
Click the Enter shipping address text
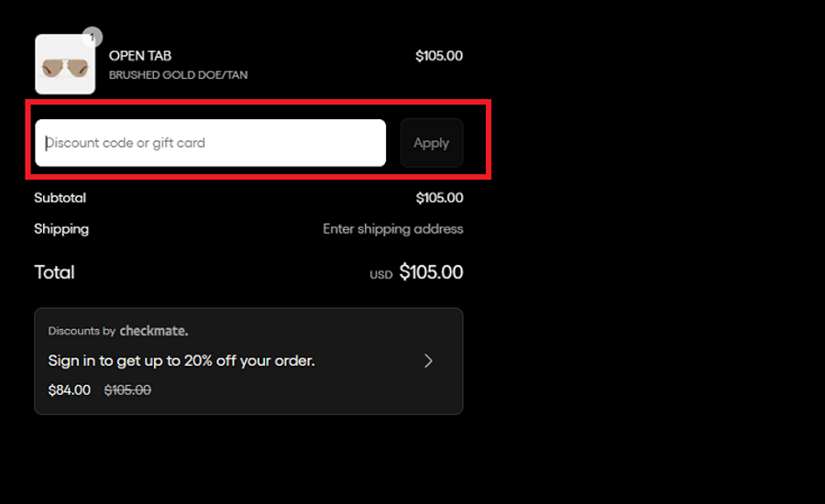(392, 229)
